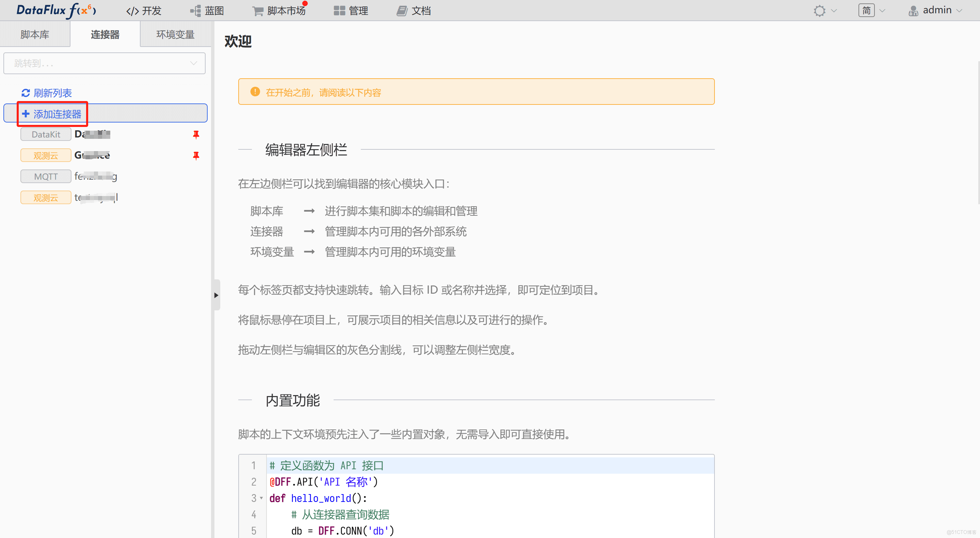
Task: Click the plus icon to add connector
Action: pyautogui.click(x=26, y=114)
